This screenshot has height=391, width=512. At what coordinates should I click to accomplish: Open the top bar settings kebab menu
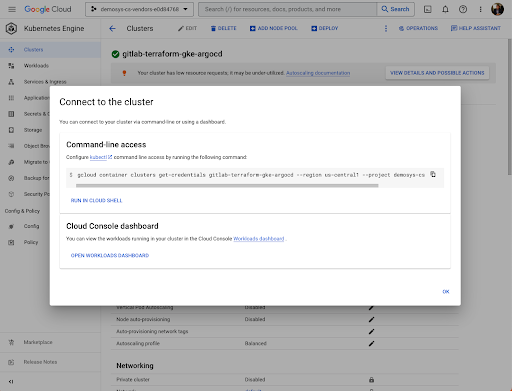pyautogui.click(x=480, y=9)
